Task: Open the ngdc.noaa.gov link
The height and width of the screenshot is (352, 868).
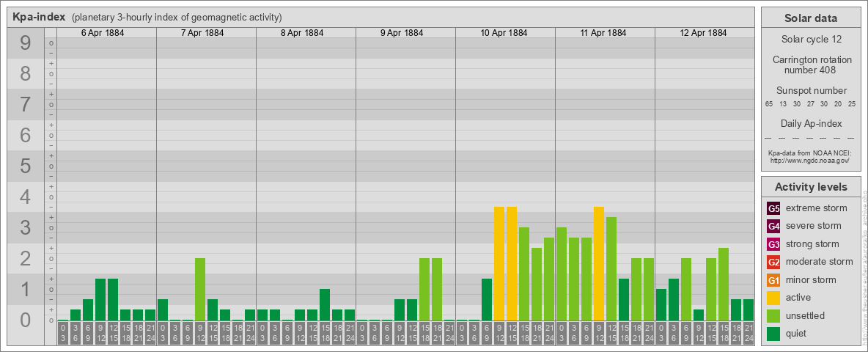Action: tap(811, 160)
